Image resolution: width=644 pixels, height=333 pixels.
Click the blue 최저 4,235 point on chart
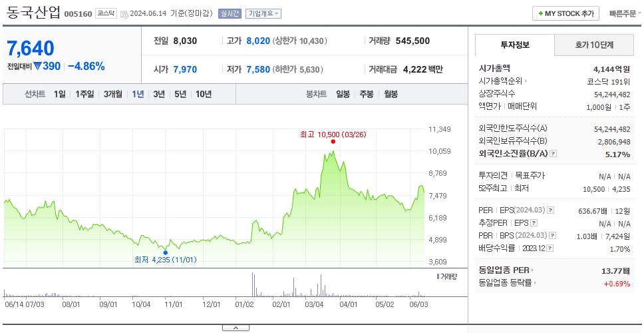(x=166, y=252)
